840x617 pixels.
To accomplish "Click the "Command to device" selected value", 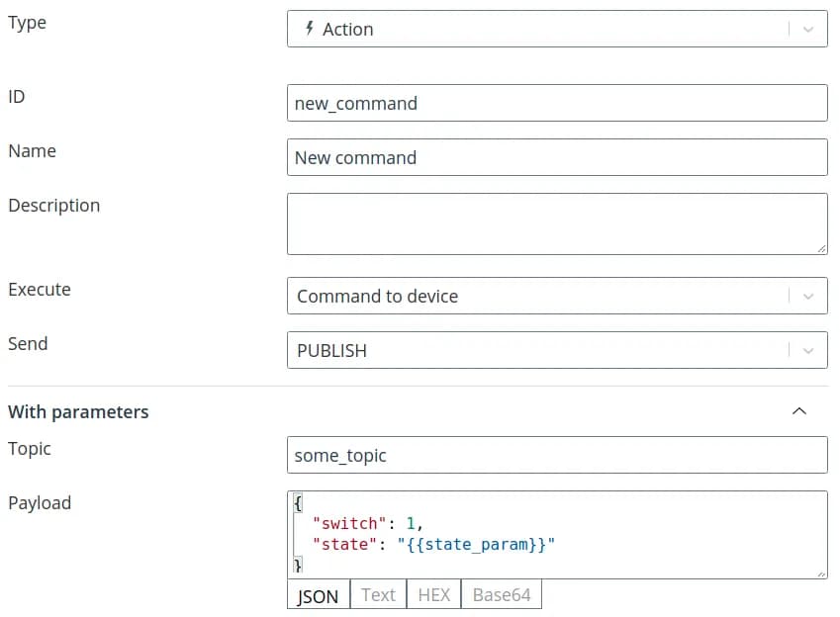I will (x=377, y=296).
